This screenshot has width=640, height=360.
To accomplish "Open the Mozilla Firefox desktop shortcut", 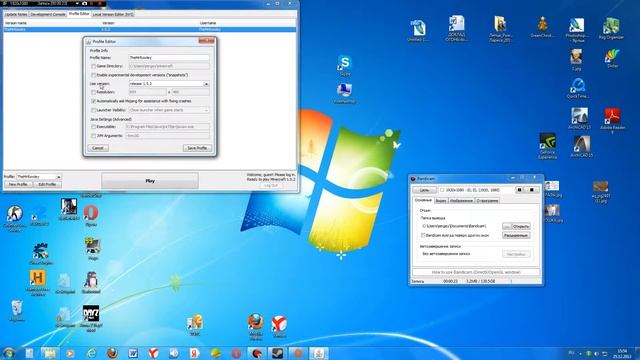I will point(256,327).
